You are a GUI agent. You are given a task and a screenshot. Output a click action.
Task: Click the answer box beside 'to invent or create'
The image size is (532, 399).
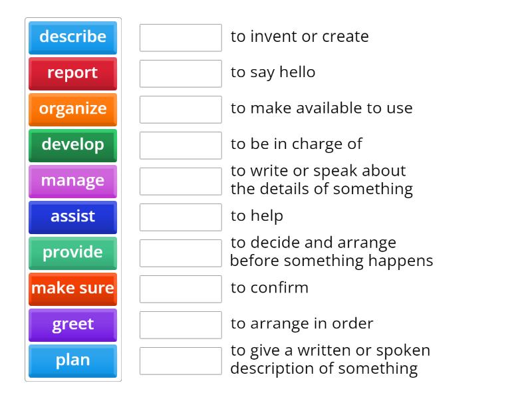click(x=180, y=38)
